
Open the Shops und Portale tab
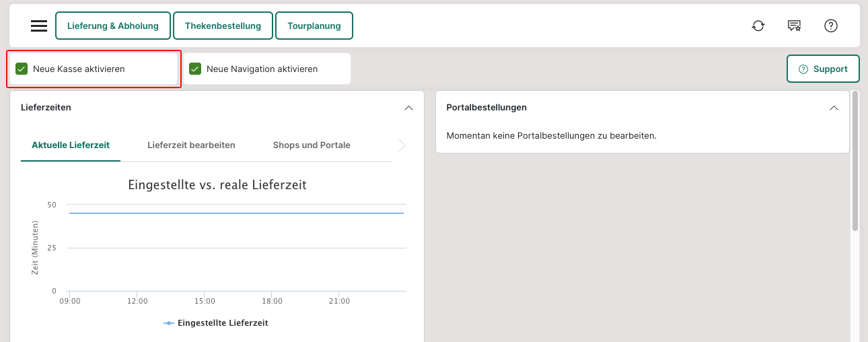pos(312,145)
